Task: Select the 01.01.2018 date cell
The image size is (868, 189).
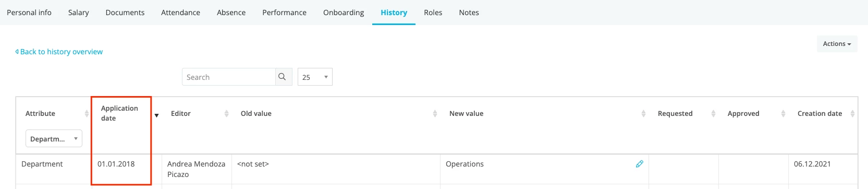Action: click(x=127, y=169)
